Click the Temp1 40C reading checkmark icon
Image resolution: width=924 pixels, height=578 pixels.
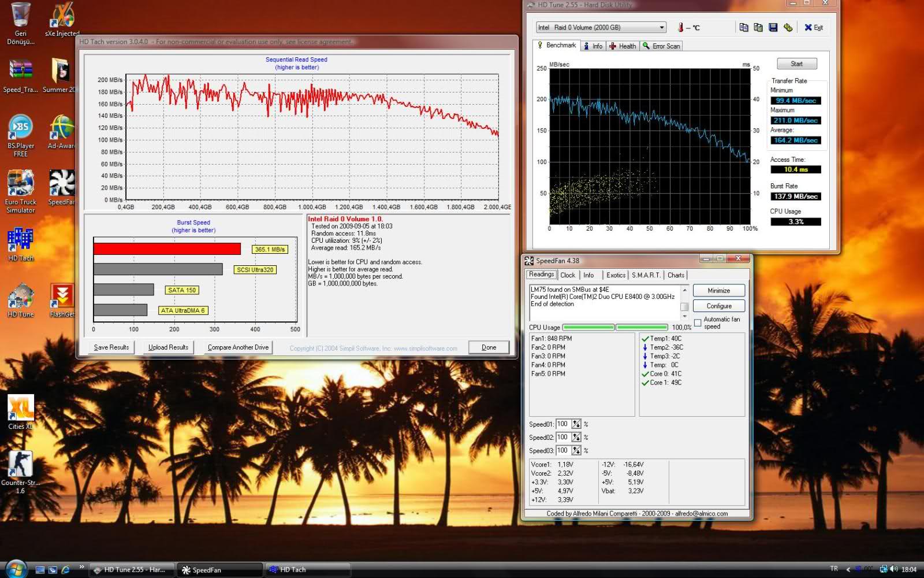pos(645,339)
